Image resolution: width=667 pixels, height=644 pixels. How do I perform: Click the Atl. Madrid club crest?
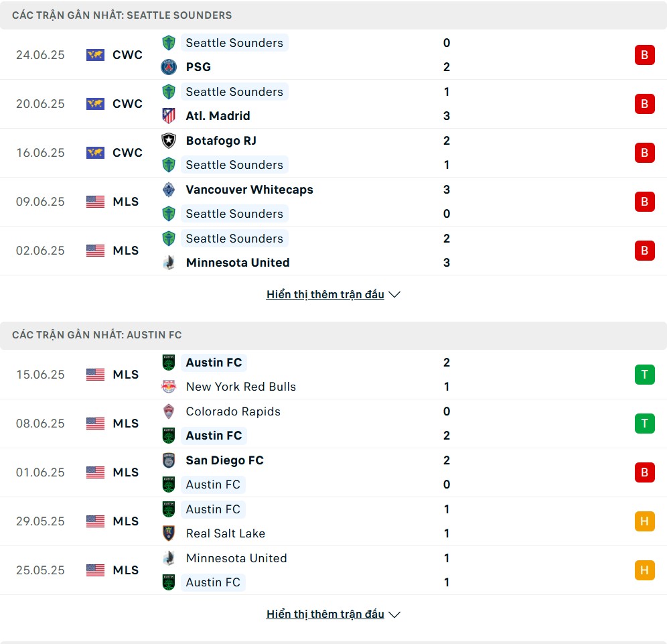[x=169, y=116]
